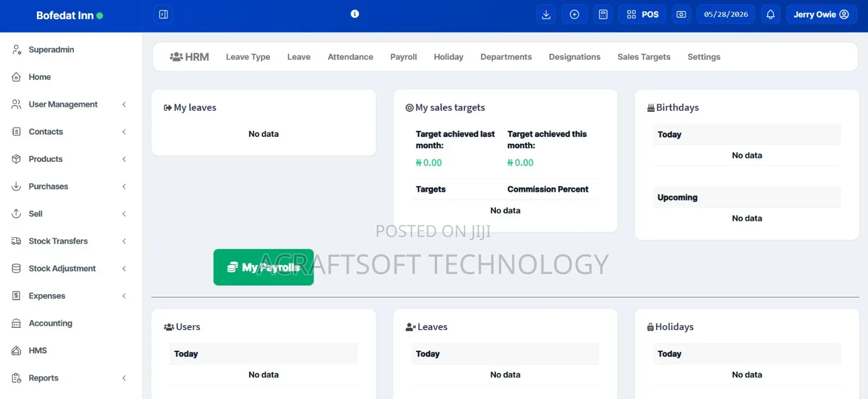868x399 pixels.
Task: Open the POS button
Action: (642, 15)
